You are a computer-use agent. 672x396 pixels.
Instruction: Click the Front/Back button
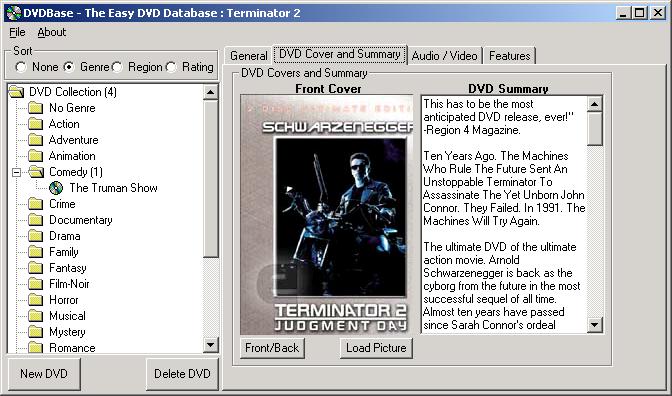272,348
